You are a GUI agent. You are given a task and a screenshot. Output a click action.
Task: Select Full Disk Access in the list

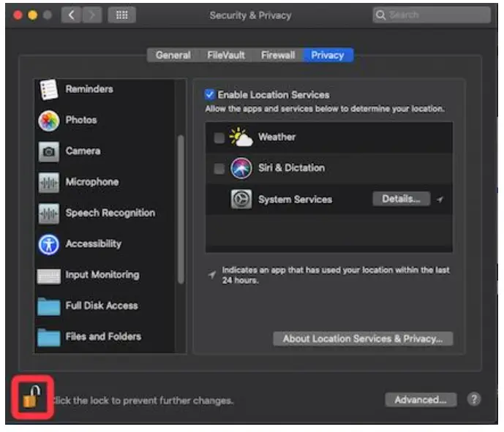(102, 306)
